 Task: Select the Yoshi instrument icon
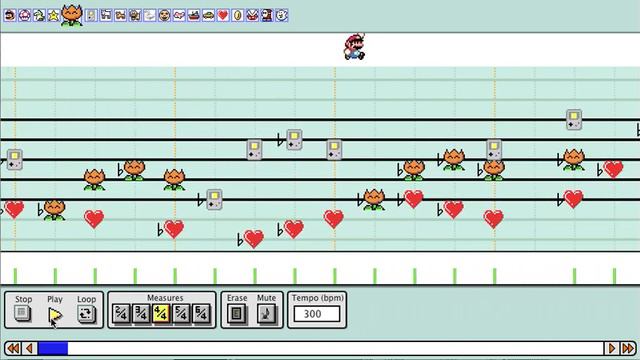[x=40, y=16]
